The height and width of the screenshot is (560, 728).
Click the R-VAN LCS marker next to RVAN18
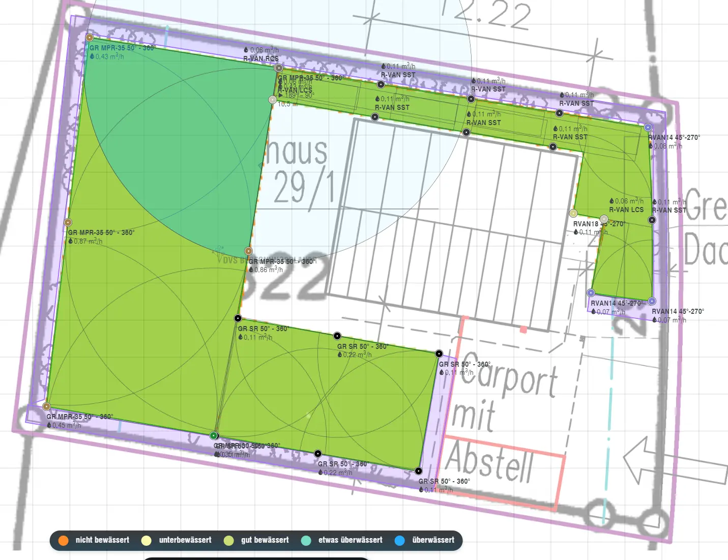coord(604,219)
